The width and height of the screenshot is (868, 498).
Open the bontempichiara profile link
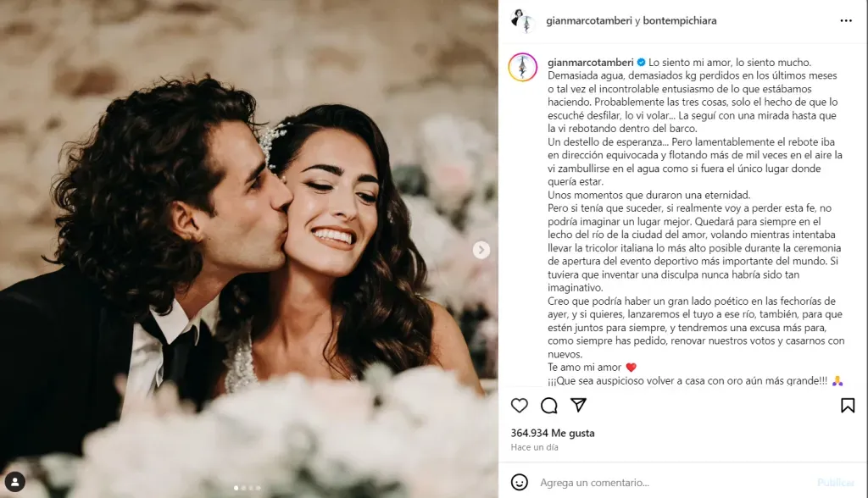point(679,20)
